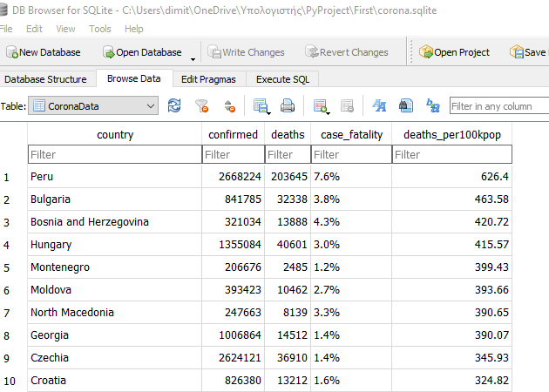This screenshot has height=392, width=549.
Task: Click the Revert Changes button
Action: (347, 52)
